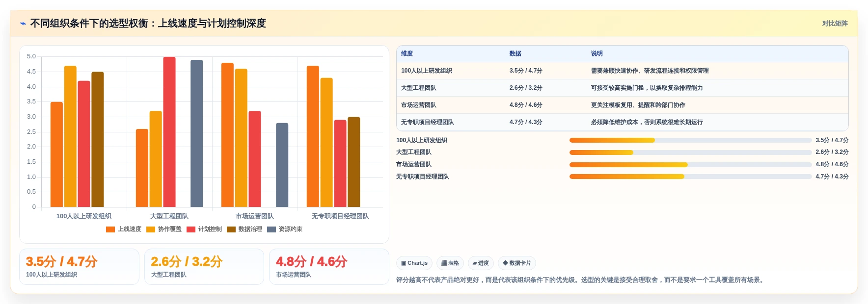Click the 维度 column header
The height and width of the screenshot is (304, 868).
[x=407, y=54]
